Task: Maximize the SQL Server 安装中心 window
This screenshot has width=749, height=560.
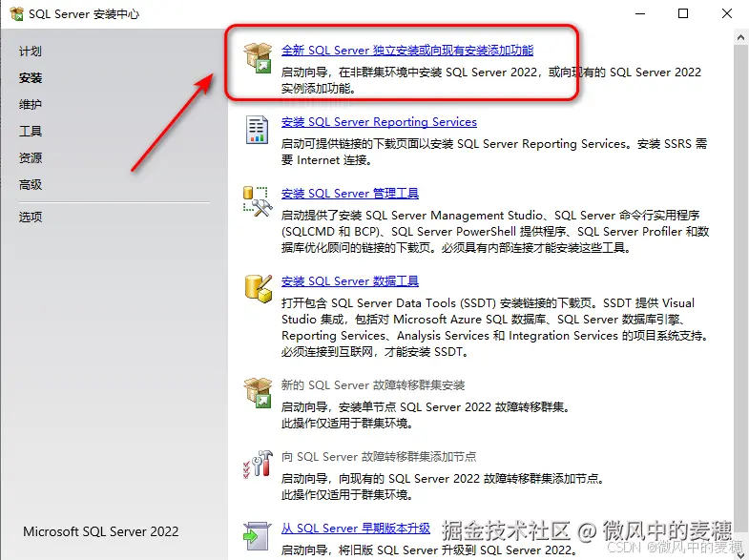Action: (x=683, y=14)
